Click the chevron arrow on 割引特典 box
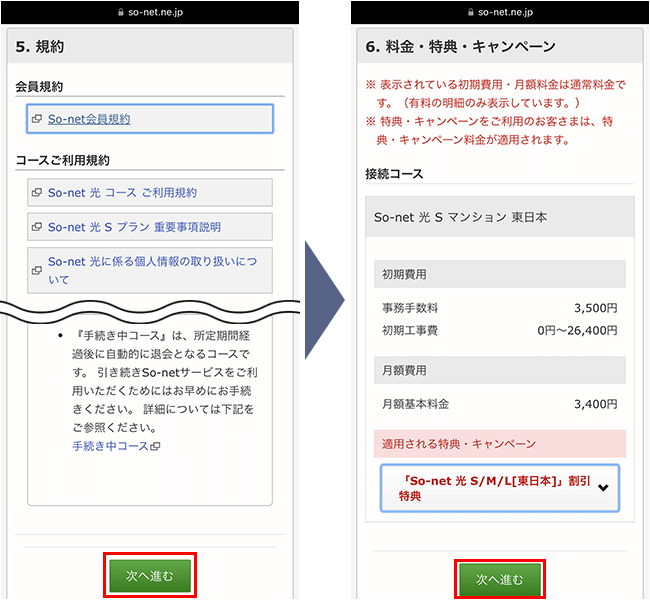This screenshot has width=650, height=600. point(603,488)
